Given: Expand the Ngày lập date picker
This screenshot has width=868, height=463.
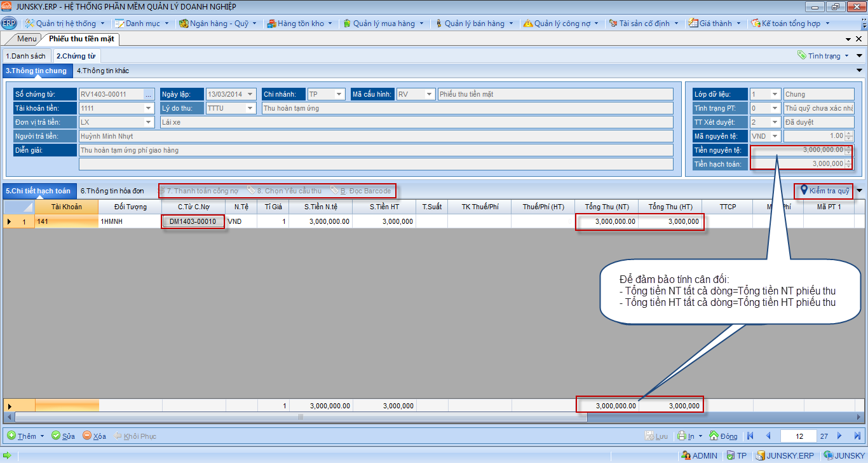Looking at the screenshot, I should (250, 94).
